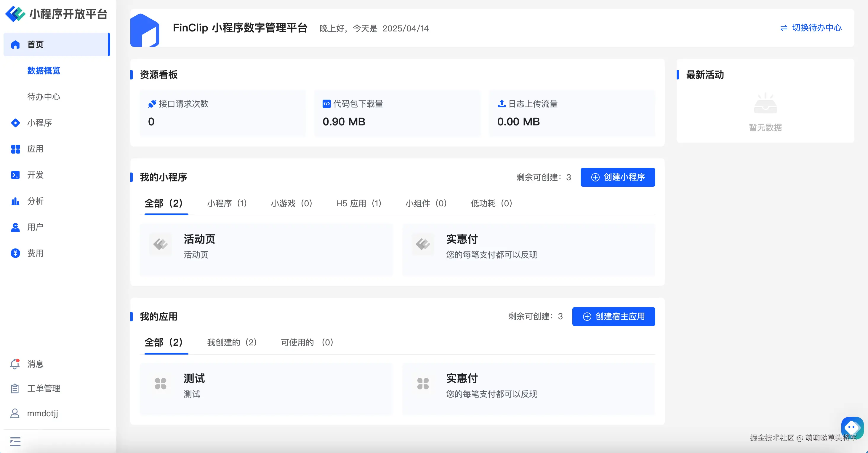Open the 我创建的 tab under 我的应用
Viewport: 868px width, 453px height.
[x=231, y=342]
